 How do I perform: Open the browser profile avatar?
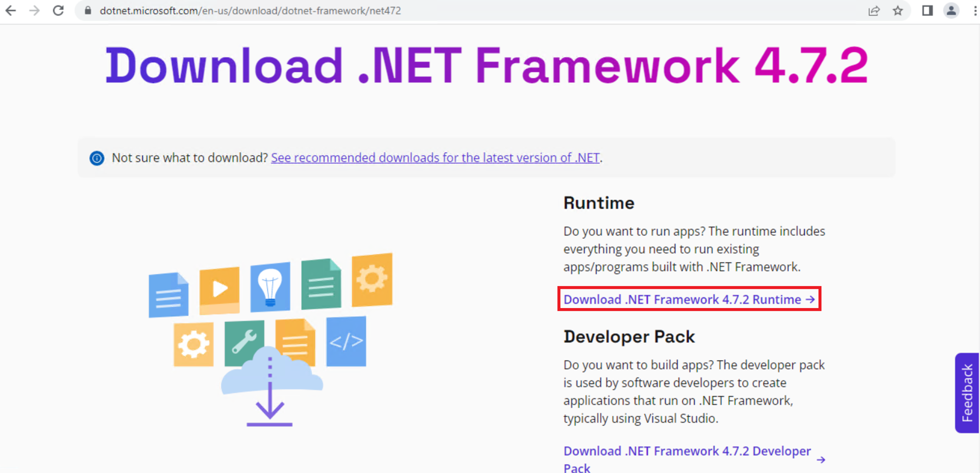click(x=951, y=10)
